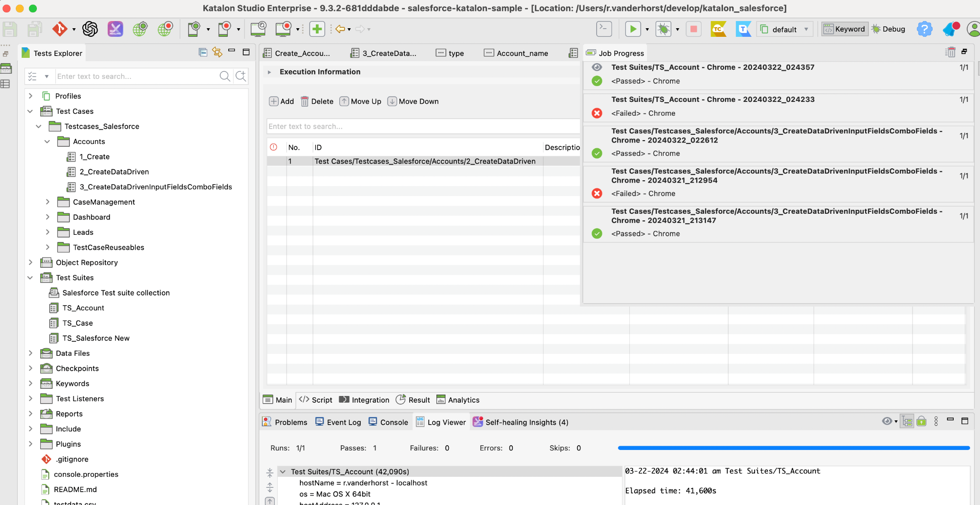This screenshot has height=505, width=980.
Task: Click the Add button
Action: point(281,101)
